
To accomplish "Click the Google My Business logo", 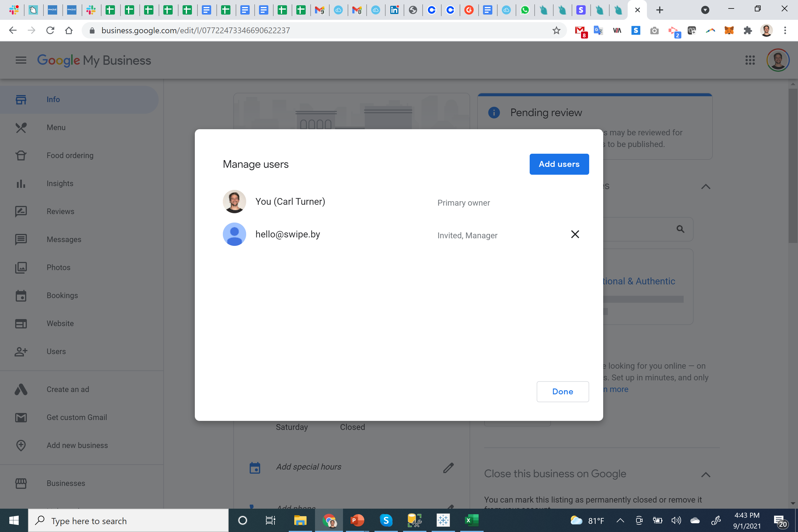I will [94, 60].
